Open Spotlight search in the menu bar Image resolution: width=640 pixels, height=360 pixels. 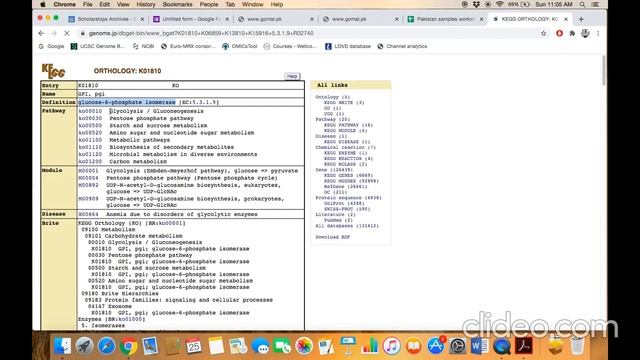(x=582, y=4)
